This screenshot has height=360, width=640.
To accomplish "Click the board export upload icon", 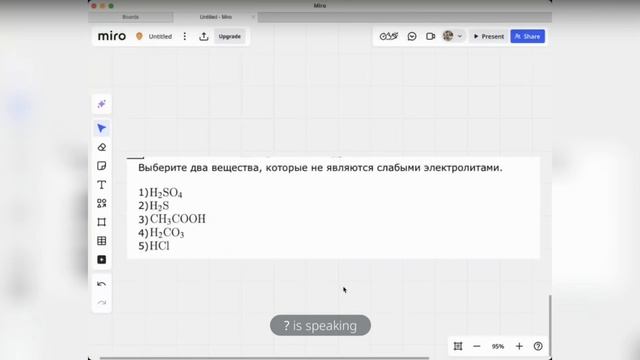I will (204, 36).
